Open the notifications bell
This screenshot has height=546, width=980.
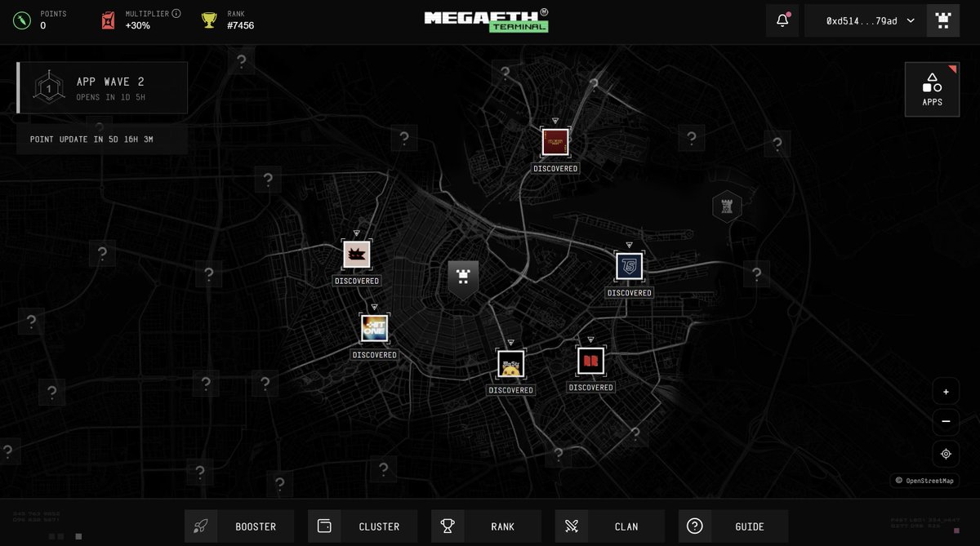782,21
